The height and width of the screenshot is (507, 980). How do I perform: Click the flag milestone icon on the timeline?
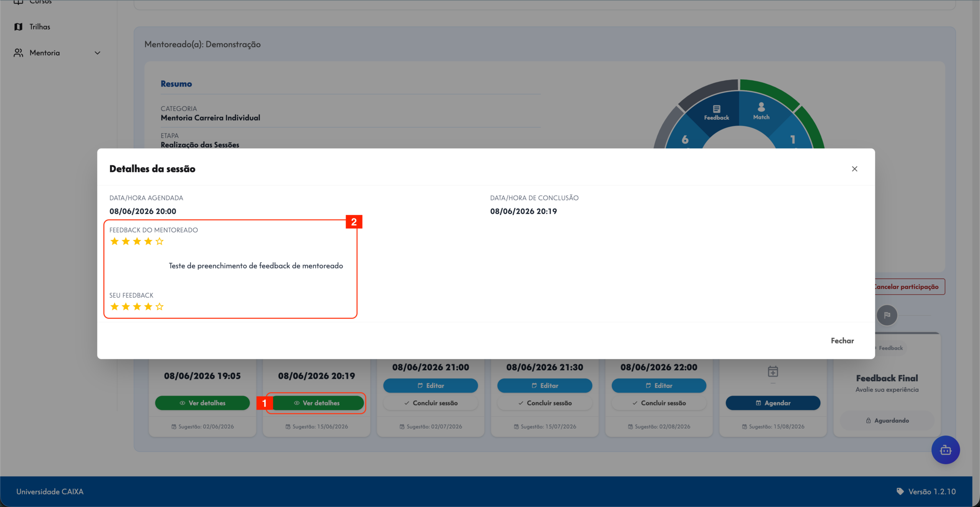pyautogui.click(x=887, y=315)
